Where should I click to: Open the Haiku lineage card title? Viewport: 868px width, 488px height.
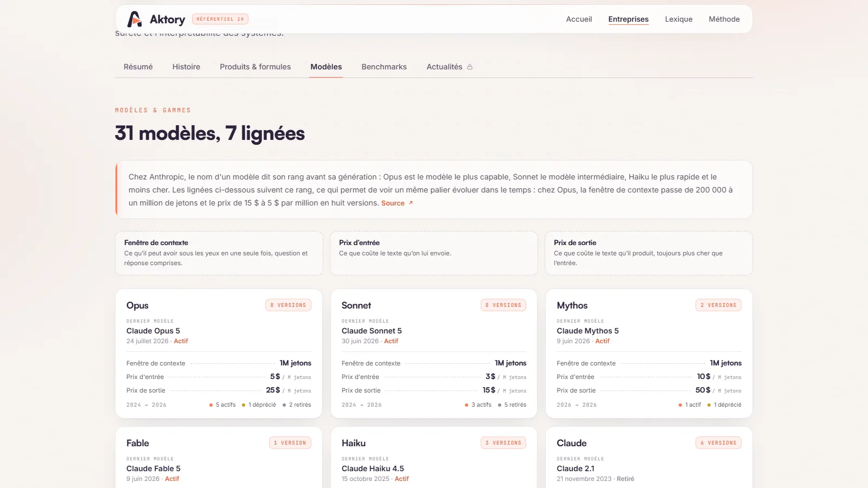tap(354, 443)
